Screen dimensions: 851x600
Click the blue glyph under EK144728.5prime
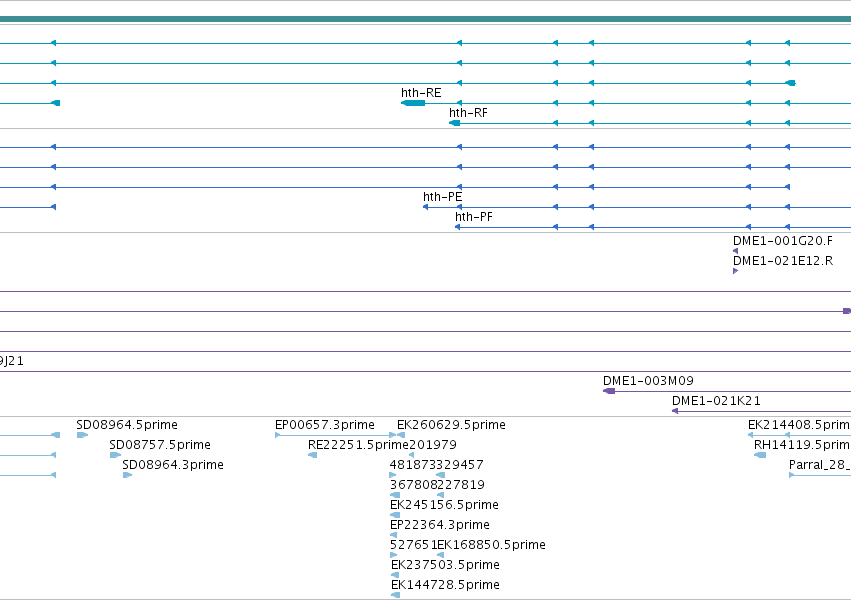coord(396,595)
